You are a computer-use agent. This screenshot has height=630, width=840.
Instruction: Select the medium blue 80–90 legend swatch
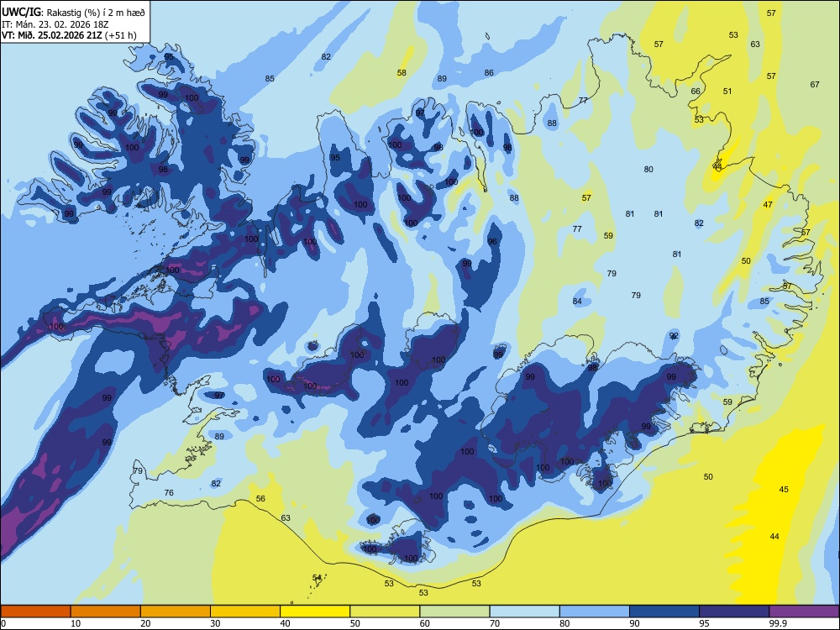(595, 612)
